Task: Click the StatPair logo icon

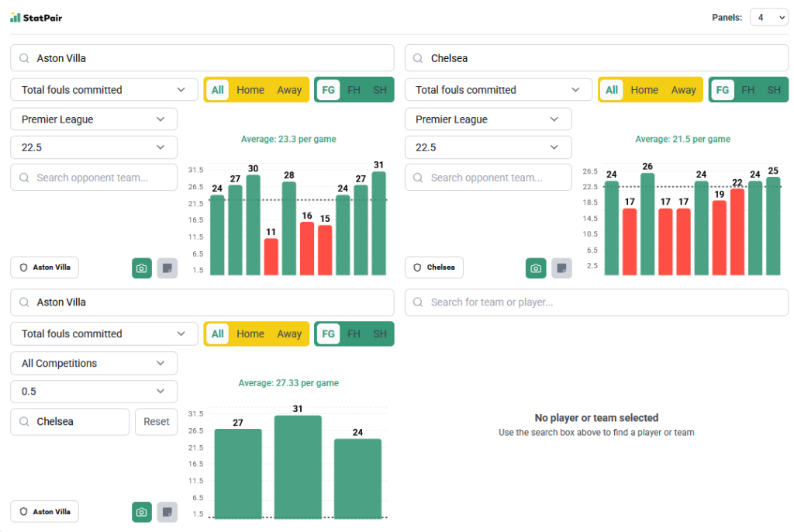Action: (15, 17)
